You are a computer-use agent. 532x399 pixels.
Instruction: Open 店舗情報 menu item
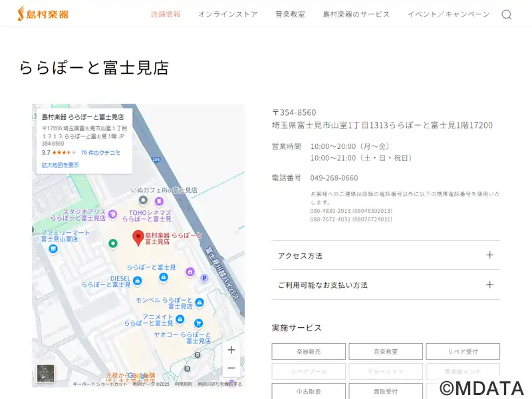pyautogui.click(x=166, y=14)
